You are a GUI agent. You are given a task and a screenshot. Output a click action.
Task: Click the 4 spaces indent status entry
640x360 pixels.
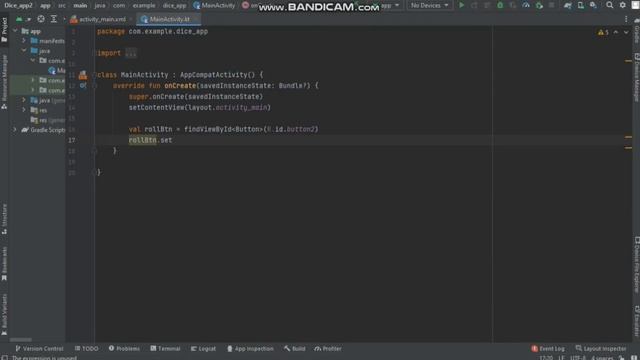[x=602, y=358]
